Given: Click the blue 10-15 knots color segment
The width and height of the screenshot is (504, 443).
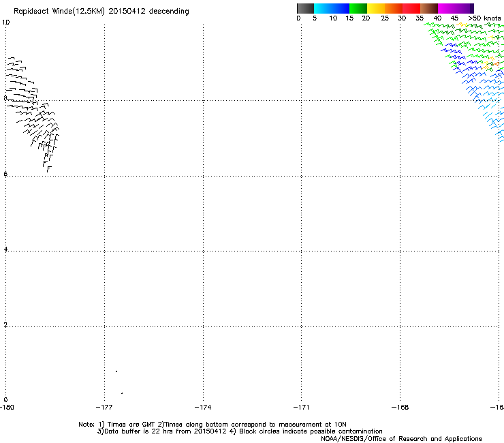Looking at the screenshot, I should click(x=341, y=8).
